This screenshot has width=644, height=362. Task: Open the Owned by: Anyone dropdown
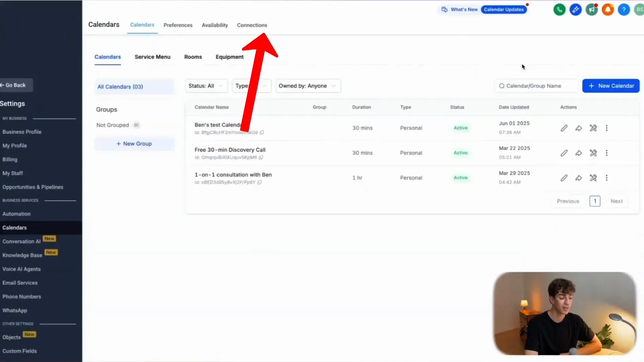[x=308, y=86]
